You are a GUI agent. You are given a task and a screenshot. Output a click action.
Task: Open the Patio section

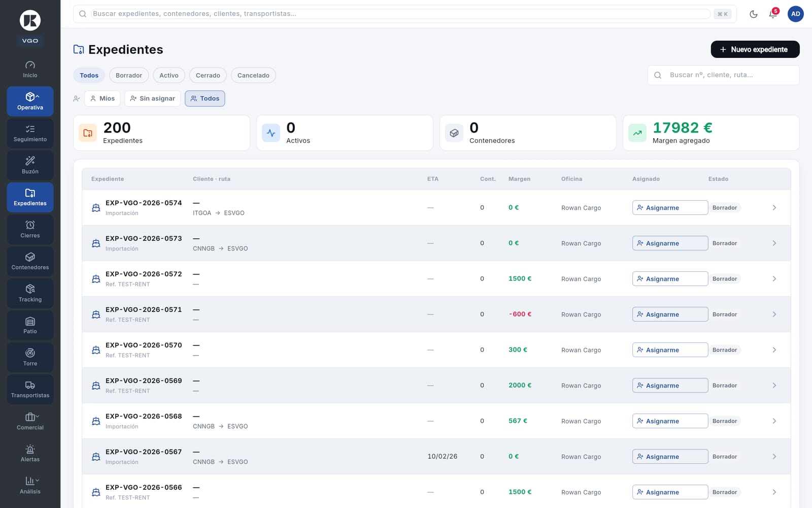30,325
